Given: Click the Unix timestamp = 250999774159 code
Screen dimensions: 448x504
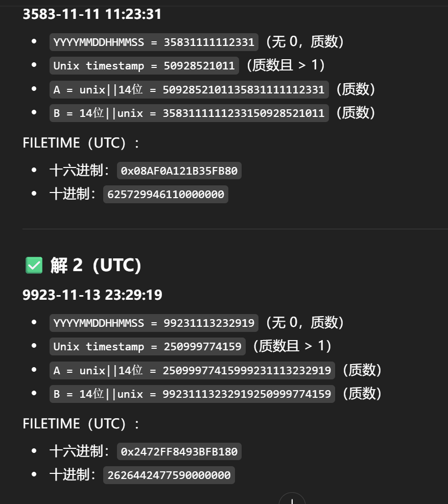Looking at the screenshot, I should (x=148, y=346).
